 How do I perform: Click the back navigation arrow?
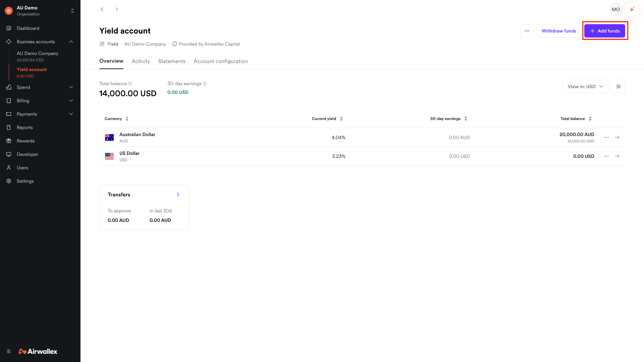tap(102, 9)
